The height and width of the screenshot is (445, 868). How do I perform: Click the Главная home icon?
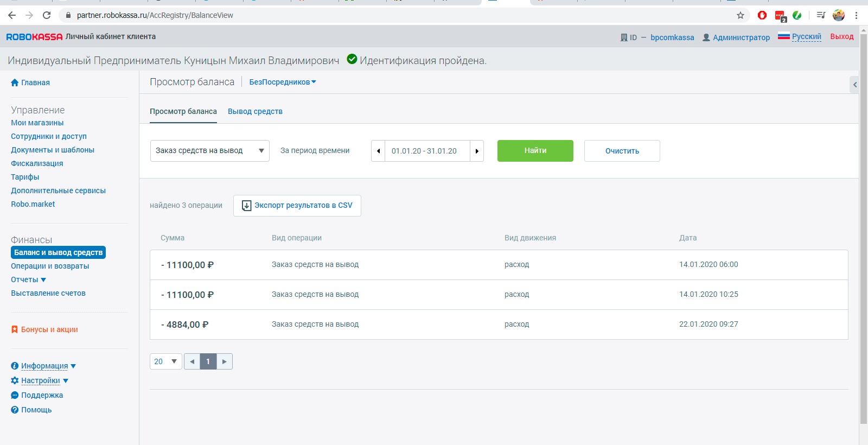coord(15,82)
